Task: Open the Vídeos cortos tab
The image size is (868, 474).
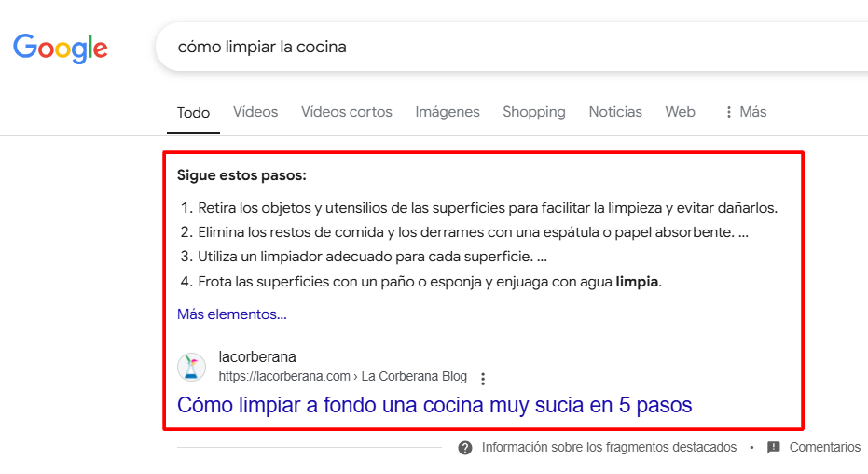Action: [347, 112]
